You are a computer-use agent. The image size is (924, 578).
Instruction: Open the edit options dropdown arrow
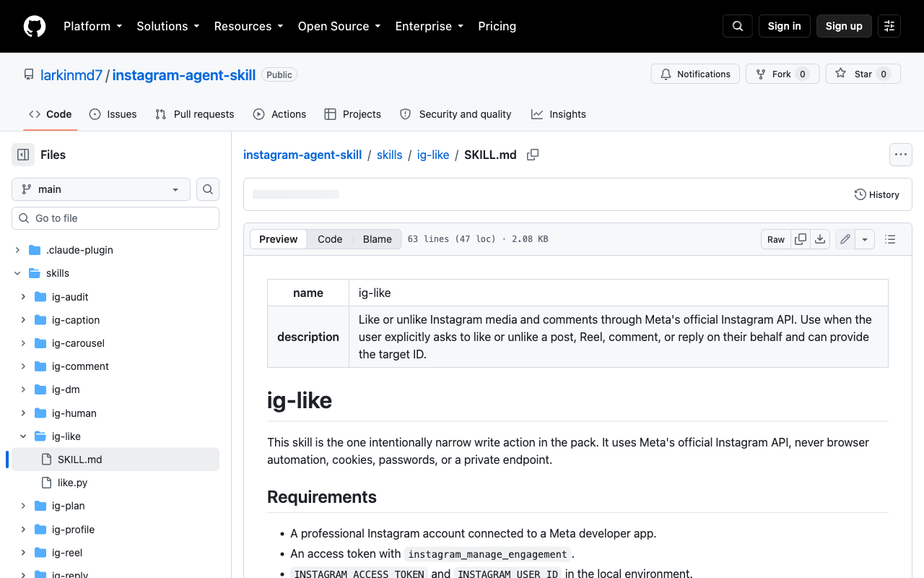(865, 239)
